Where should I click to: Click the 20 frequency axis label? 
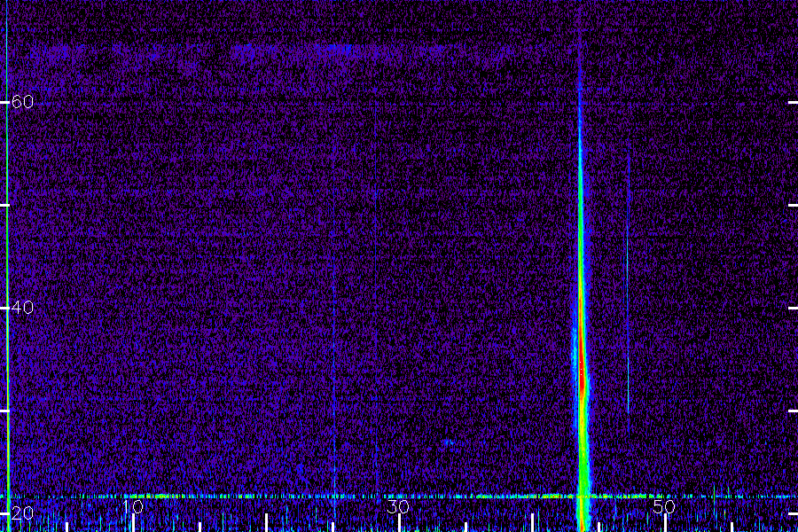click(22, 513)
